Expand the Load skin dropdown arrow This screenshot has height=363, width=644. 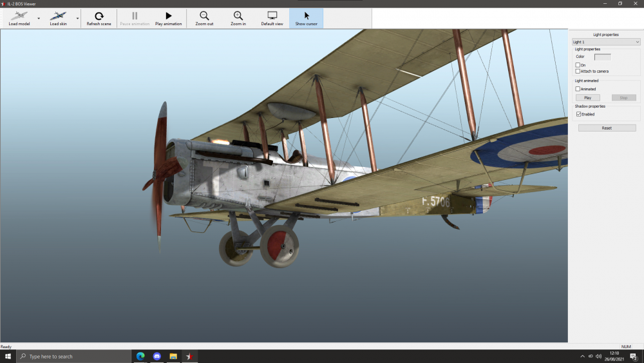(78, 19)
